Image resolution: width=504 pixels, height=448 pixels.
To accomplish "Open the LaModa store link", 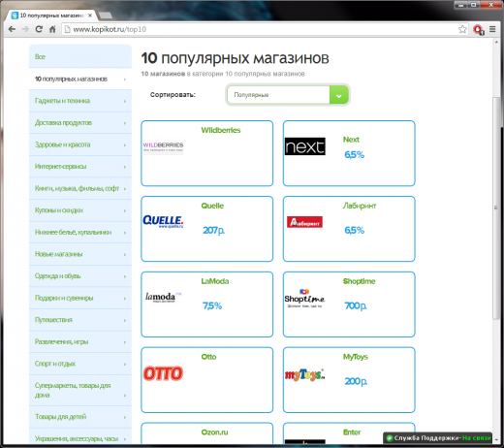I will click(215, 281).
